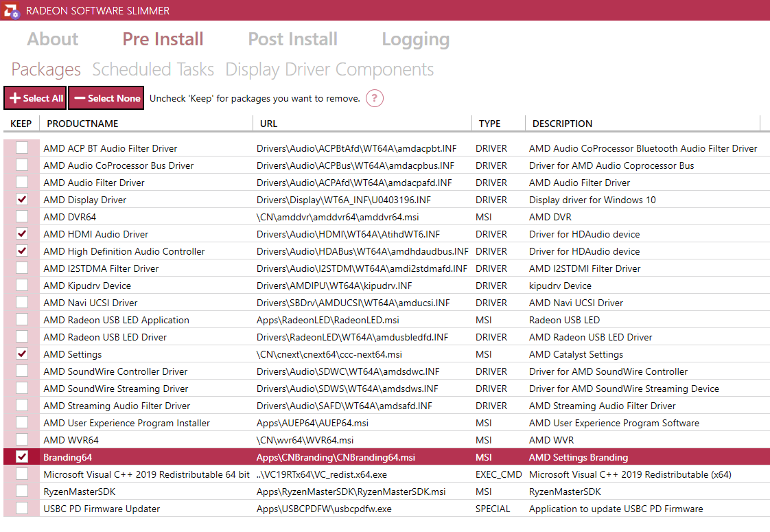Open the Logging tab
Image resolution: width=770 pixels, height=532 pixels.
[415, 40]
